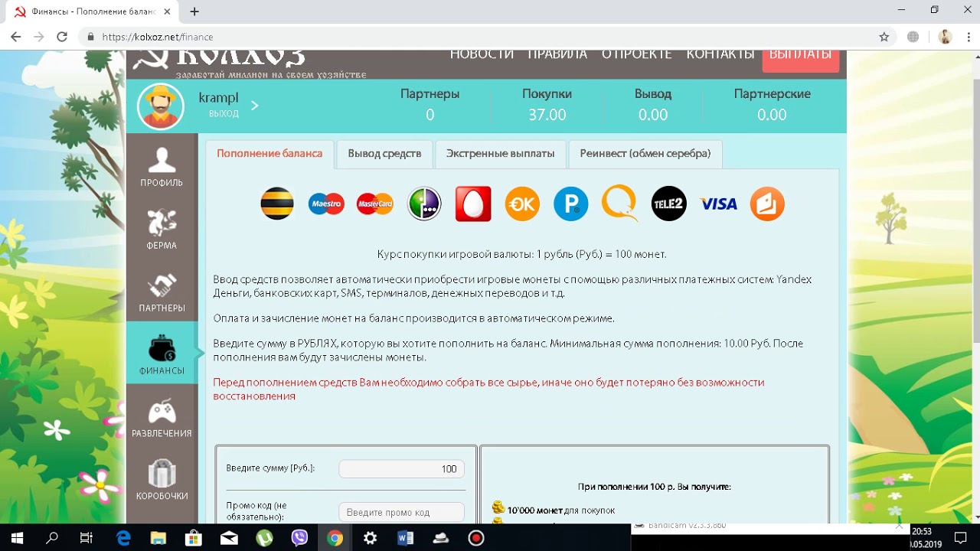Switch to Вывод средств tab
Viewport: 980px width, 551px height.
coord(384,153)
